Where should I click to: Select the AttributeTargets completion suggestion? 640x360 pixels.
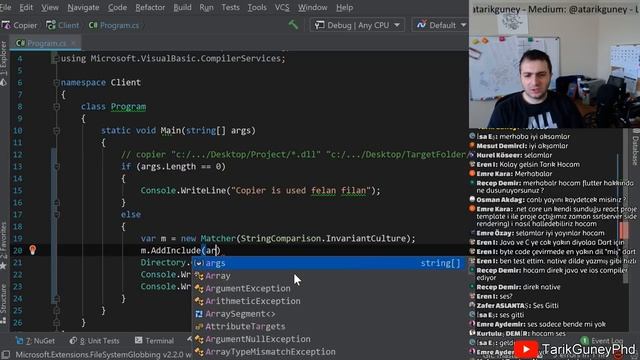click(x=329, y=327)
